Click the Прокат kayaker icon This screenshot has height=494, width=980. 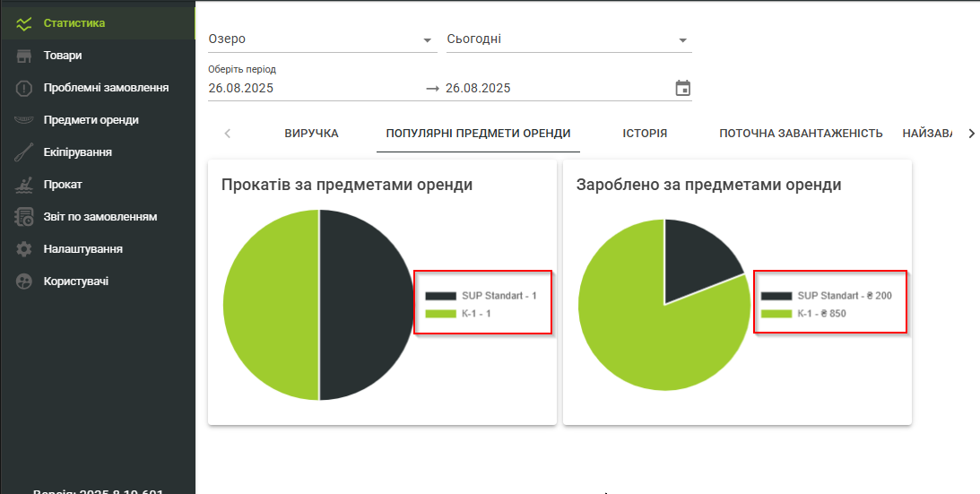tap(23, 185)
